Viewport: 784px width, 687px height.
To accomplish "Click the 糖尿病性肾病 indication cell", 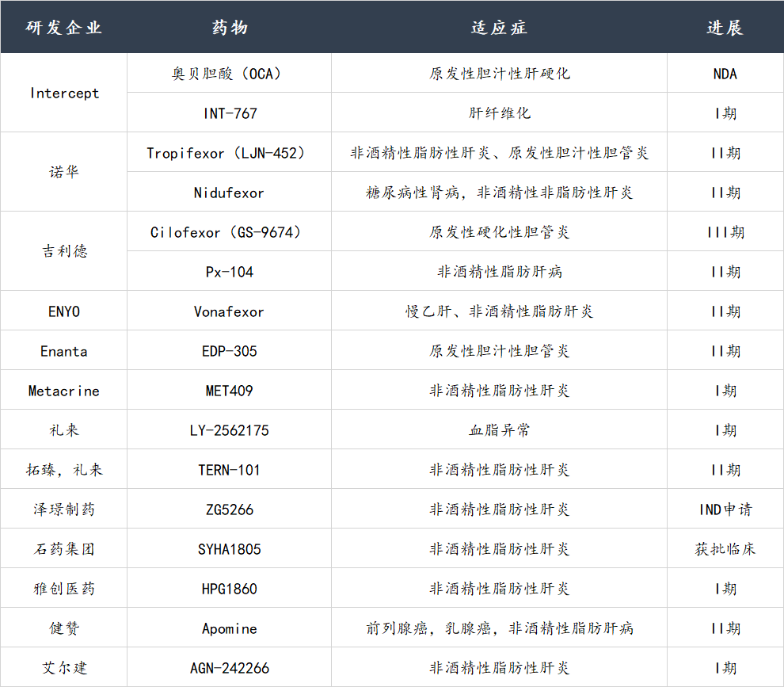I will click(x=499, y=192).
